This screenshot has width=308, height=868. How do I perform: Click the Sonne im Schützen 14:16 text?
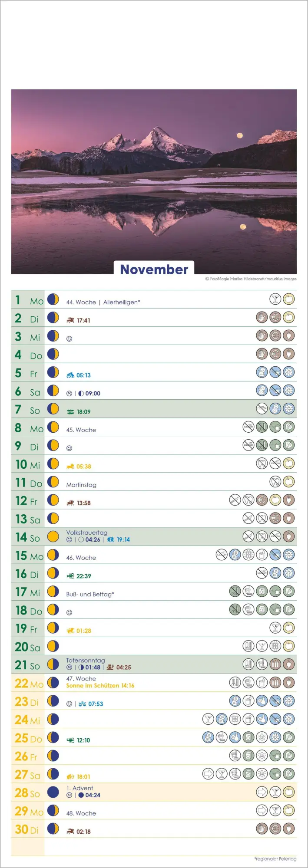[100, 686]
